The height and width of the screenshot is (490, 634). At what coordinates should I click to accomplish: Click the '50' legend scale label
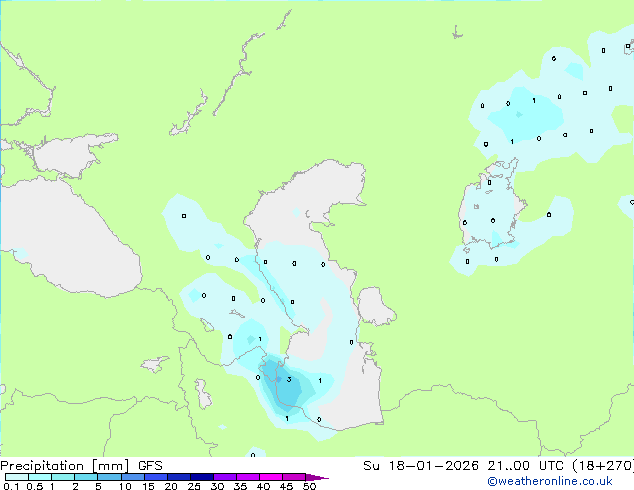309,486
